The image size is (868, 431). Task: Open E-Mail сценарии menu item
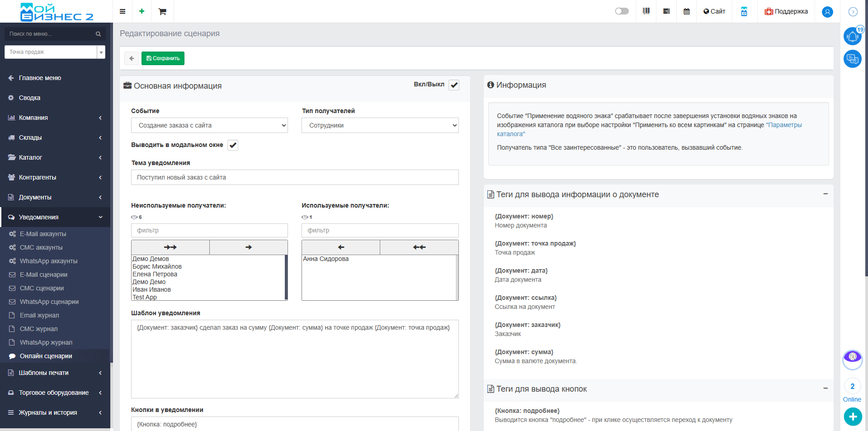point(43,275)
